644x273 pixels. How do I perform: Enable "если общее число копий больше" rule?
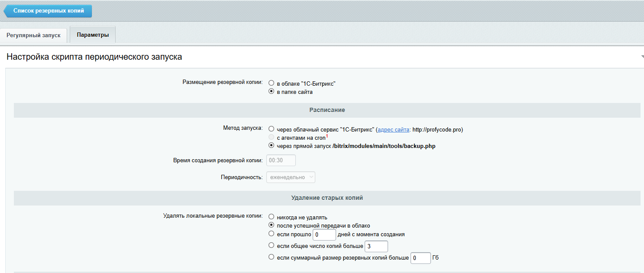271,245
